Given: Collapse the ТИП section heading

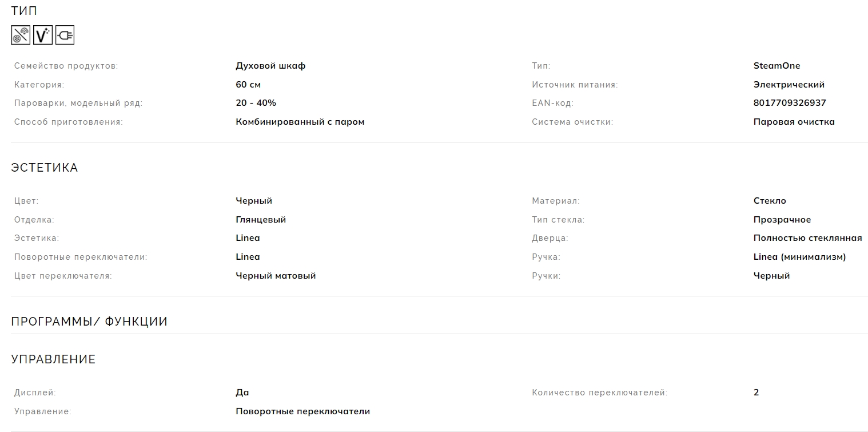Looking at the screenshot, I should click(24, 10).
